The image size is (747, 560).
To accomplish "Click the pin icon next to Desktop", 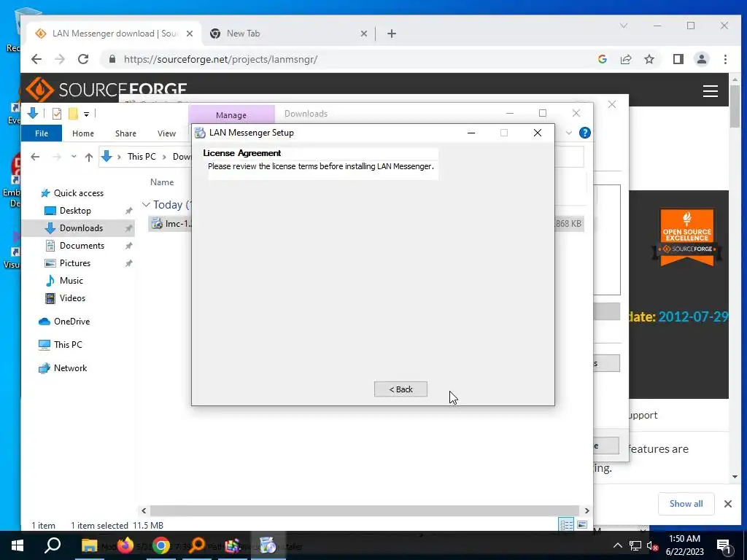I will [x=128, y=211].
